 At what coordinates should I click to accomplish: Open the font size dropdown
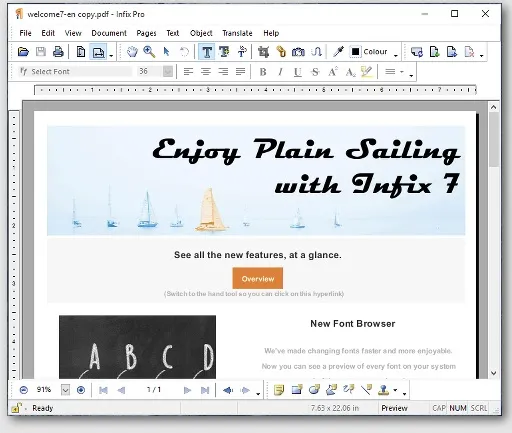click(168, 71)
